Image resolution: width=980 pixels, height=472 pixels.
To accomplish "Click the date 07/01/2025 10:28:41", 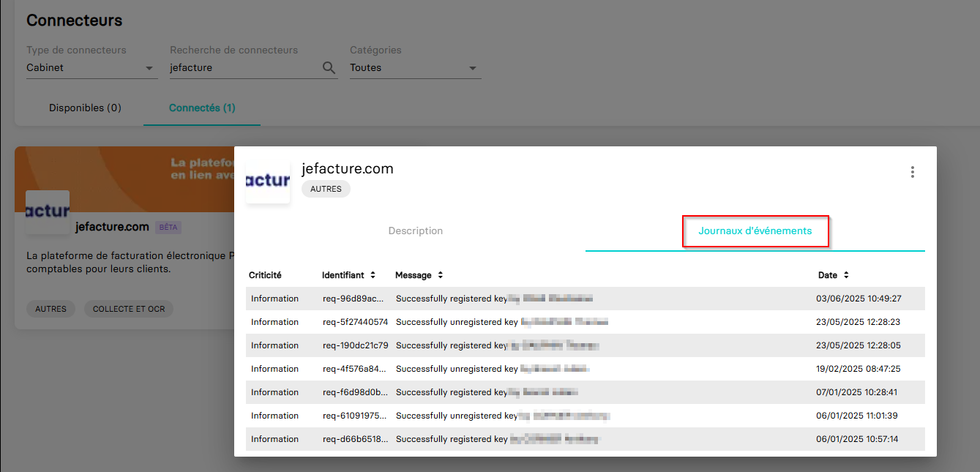I will pos(857,392).
